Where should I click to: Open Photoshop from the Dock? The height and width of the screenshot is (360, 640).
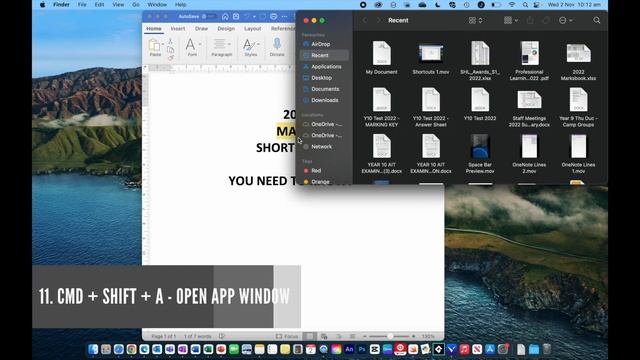pos(362,349)
